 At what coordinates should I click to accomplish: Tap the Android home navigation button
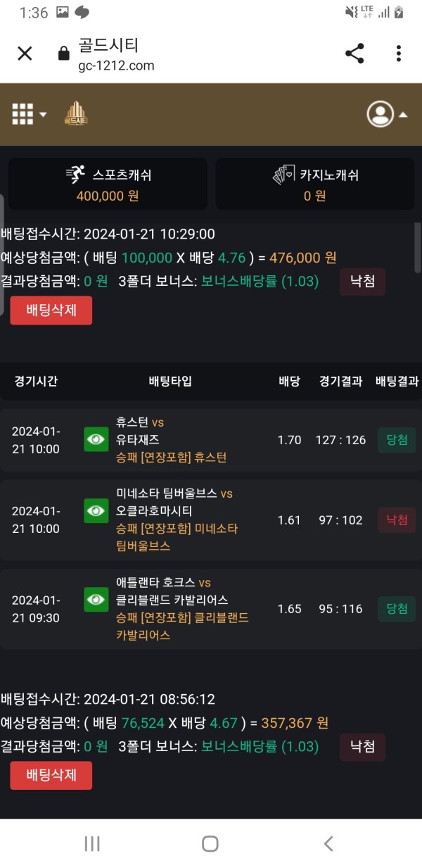(210, 843)
